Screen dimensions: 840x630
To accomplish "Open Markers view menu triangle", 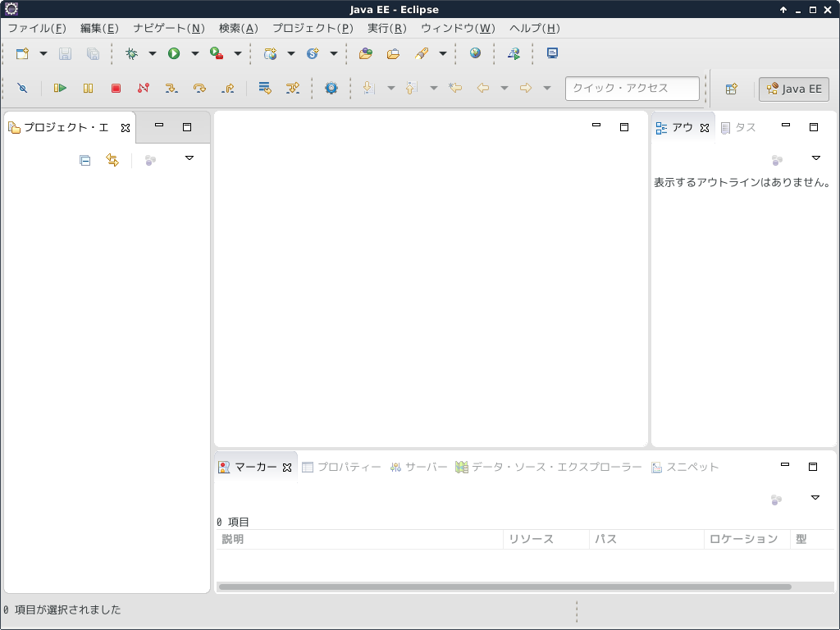I will click(x=815, y=498).
